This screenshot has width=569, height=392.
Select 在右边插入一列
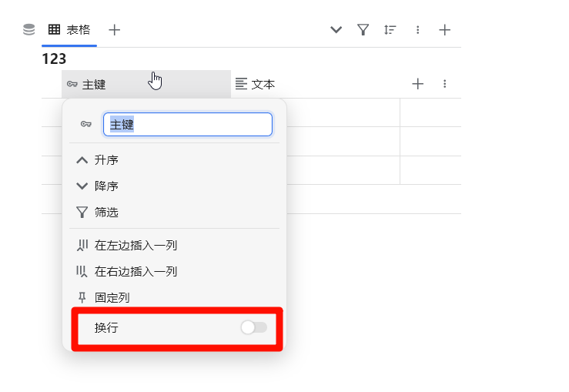click(174, 272)
